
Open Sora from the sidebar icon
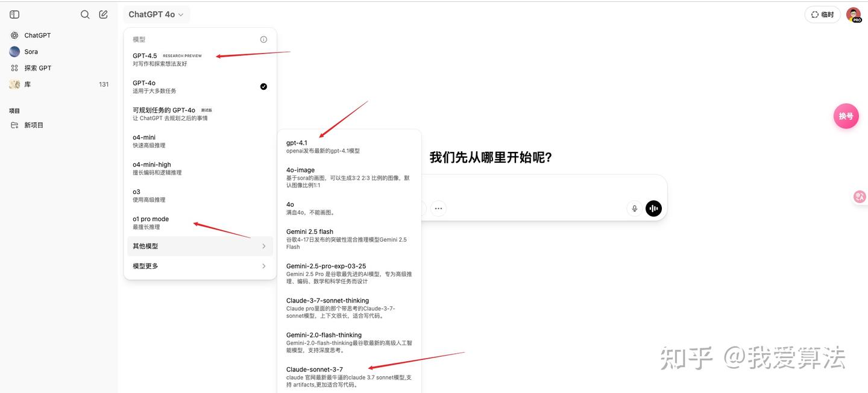(14, 52)
